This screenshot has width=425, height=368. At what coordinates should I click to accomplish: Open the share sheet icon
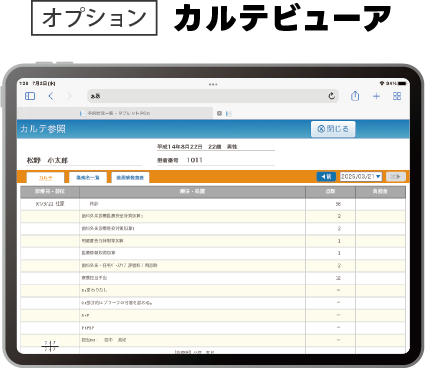(x=355, y=96)
